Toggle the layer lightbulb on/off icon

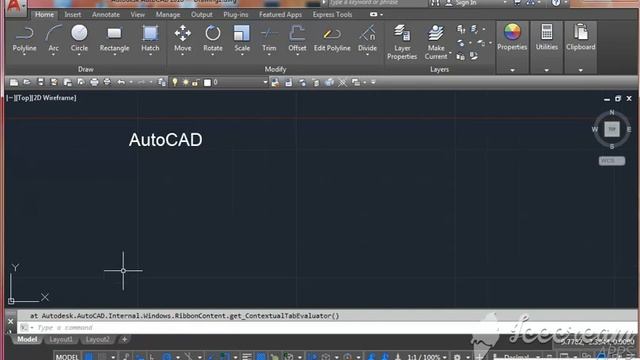click(x=175, y=82)
